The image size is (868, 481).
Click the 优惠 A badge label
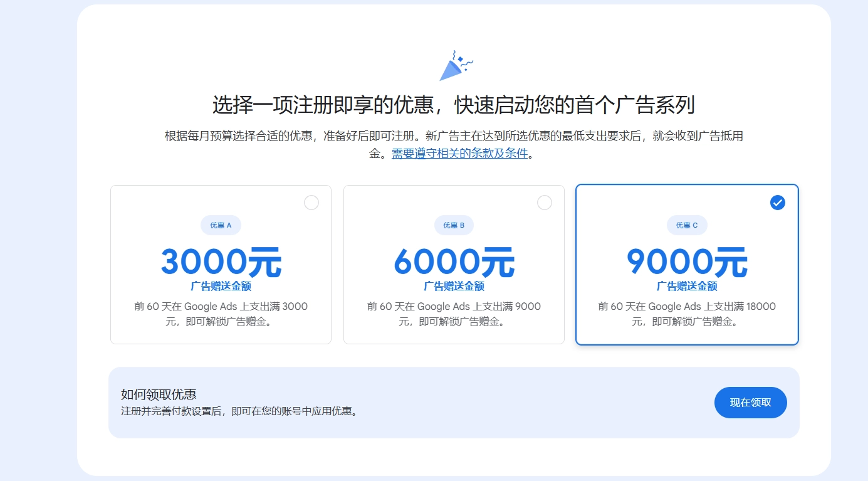221,225
